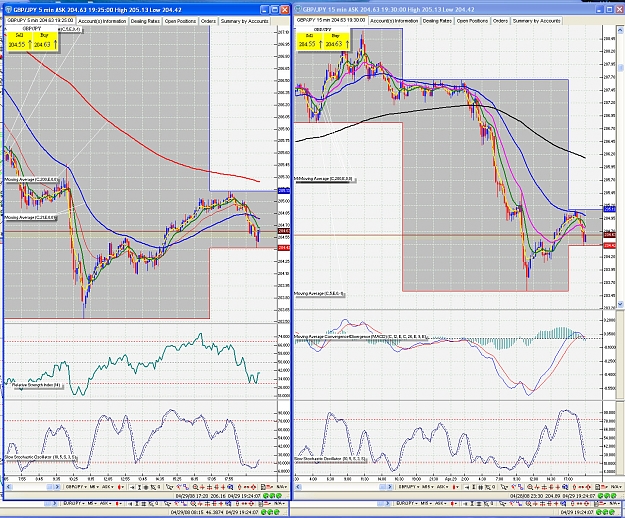Maximize the GBP/JPY 5 min window
The image size is (625, 518).
[275, 10]
